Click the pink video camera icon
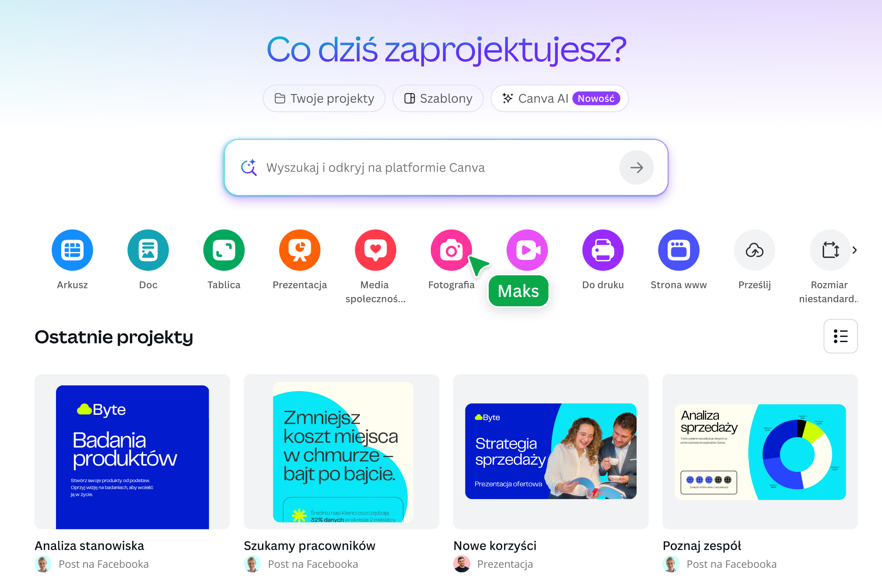 [527, 250]
